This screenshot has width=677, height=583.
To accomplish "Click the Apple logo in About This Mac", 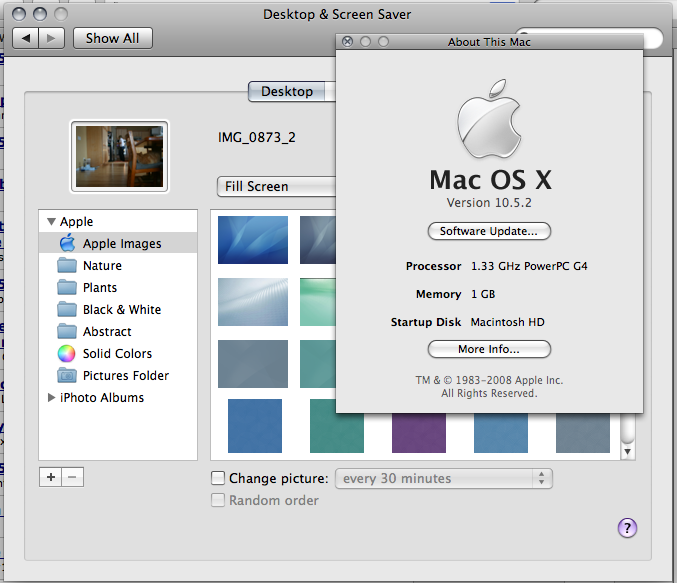I will pyautogui.click(x=490, y=119).
